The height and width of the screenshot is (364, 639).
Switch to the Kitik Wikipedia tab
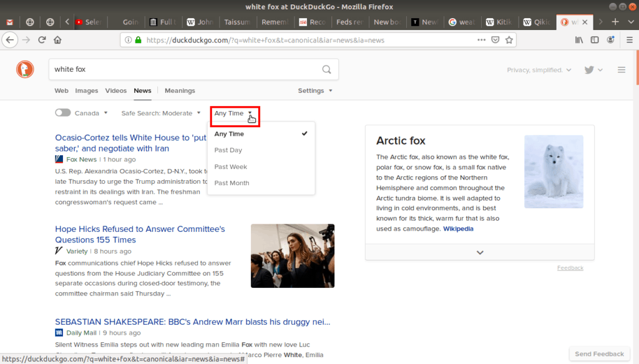point(500,22)
